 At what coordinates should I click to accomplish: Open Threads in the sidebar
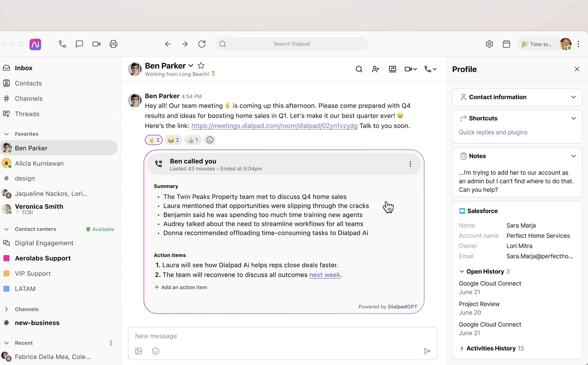27,114
